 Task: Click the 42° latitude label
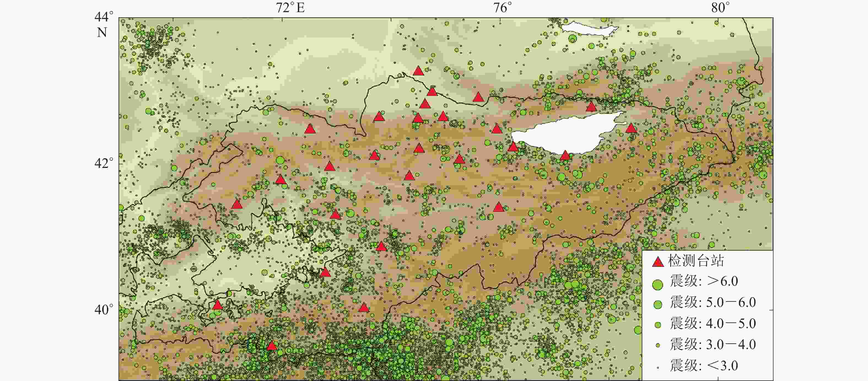pos(104,163)
